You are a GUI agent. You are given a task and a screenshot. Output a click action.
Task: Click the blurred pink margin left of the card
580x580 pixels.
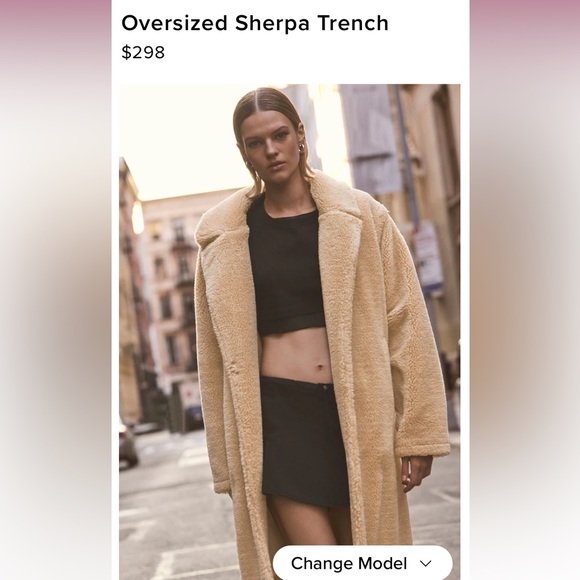coord(55,290)
